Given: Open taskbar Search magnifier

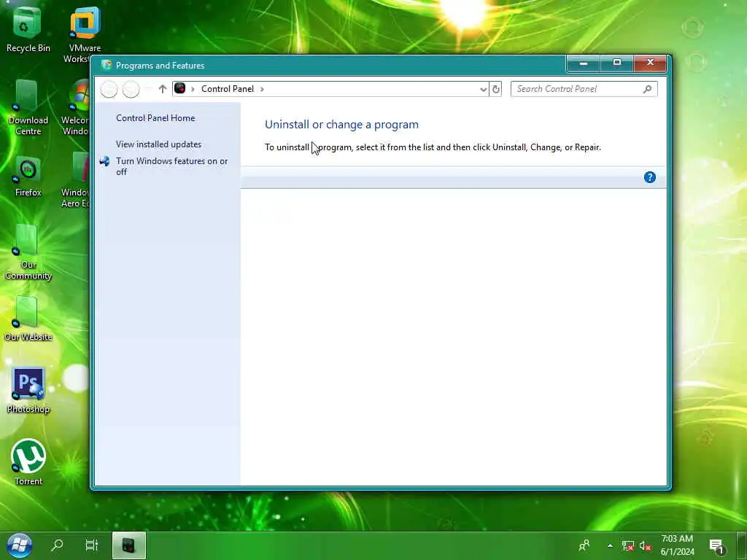Looking at the screenshot, I should pos(57,545).
